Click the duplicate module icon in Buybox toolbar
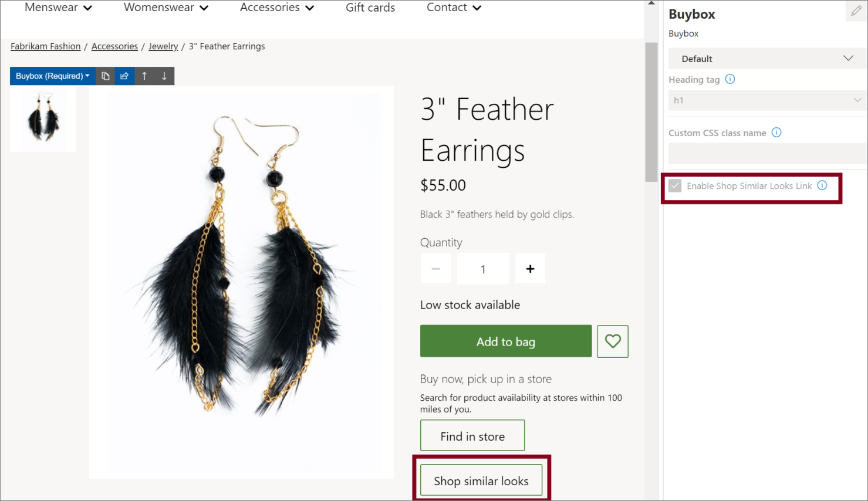Viewport: 868px width, 501px height. [x=106, y=76]
